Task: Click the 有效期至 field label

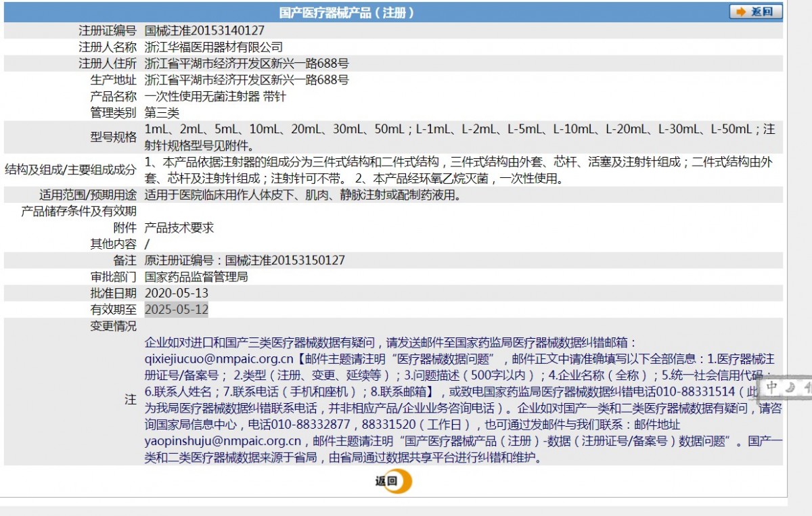Action: click(113, 310)
